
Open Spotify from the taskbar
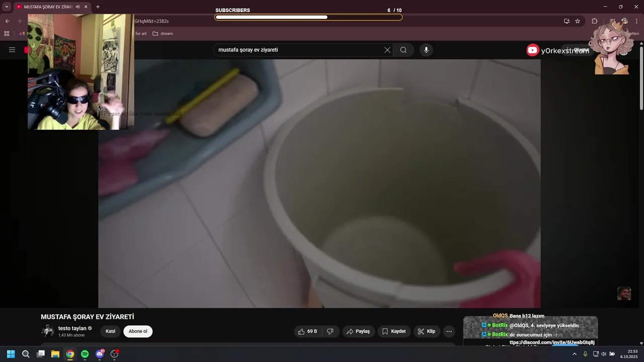85,354
